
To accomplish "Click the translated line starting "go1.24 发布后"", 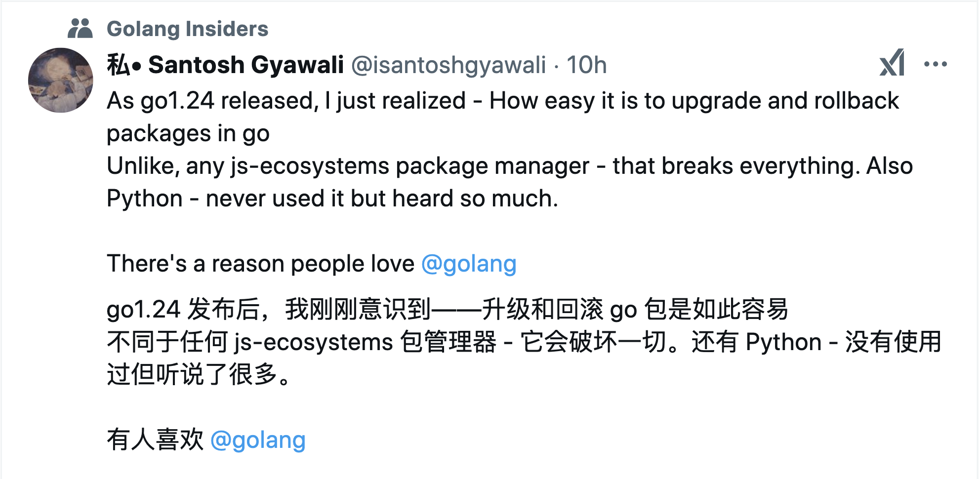I will 448,310.
